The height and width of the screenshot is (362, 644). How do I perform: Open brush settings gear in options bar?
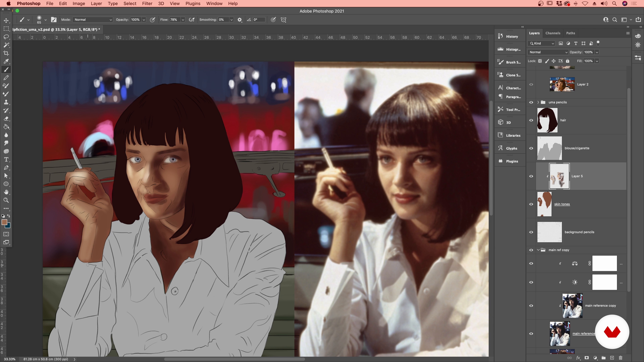point(240,20)
